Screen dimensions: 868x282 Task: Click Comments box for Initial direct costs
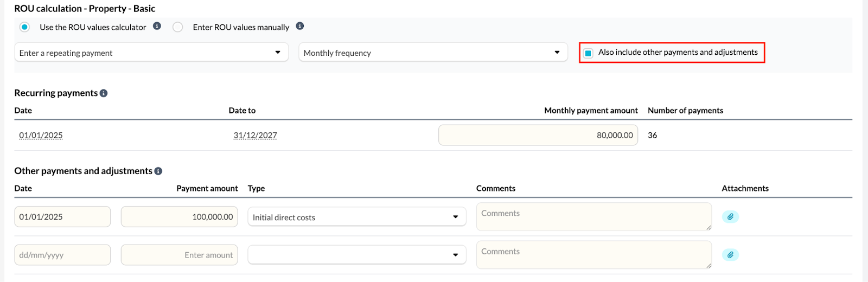[x=593, y=217]
